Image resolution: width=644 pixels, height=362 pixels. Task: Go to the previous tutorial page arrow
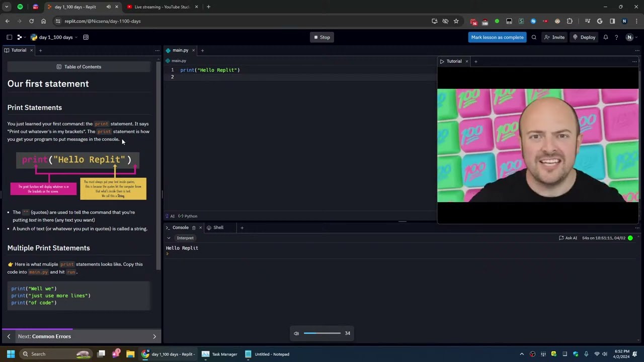click(9, 336)
